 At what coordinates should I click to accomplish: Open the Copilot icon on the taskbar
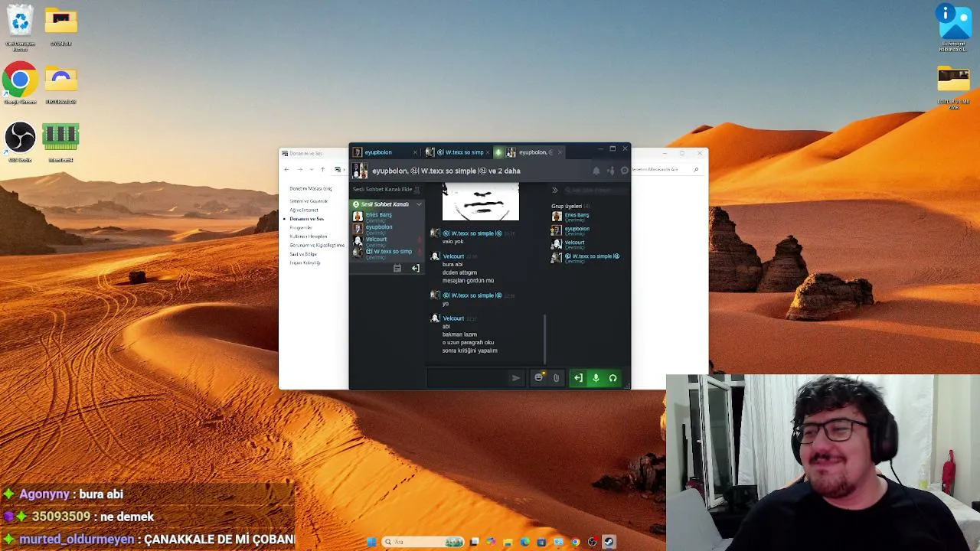pyautogui.click(x=491, y=542)
